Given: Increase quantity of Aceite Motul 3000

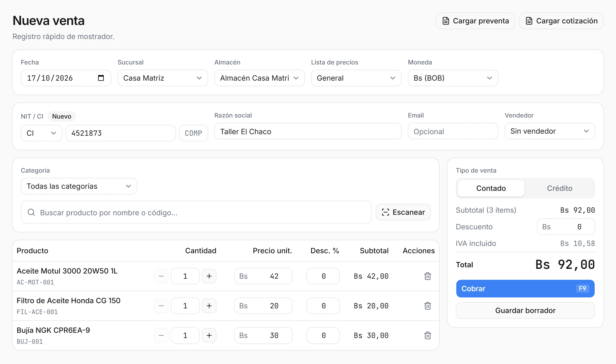Looking at the screenshot, I should tap(209, 276).
